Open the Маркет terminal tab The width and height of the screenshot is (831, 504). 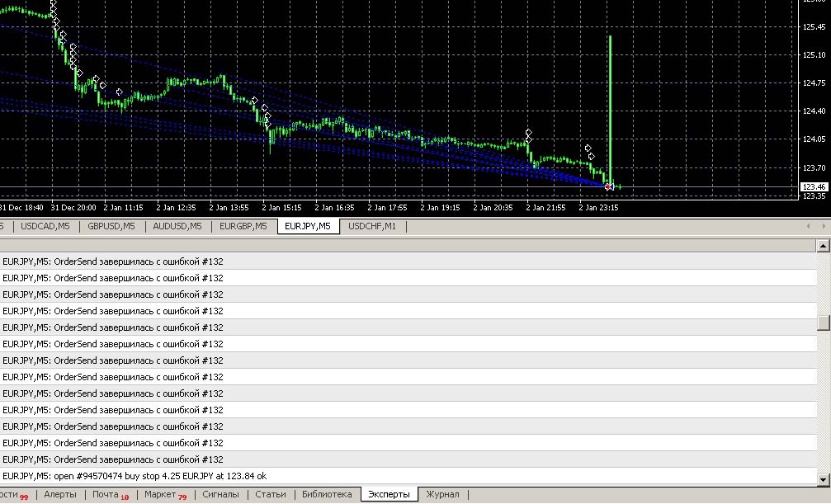[165, 494]
